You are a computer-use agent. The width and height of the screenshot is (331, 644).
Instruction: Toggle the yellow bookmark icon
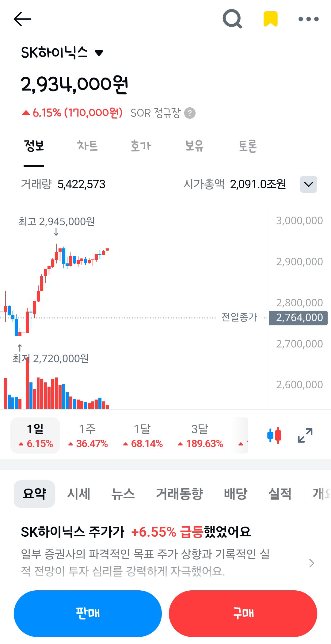point(271,19)
